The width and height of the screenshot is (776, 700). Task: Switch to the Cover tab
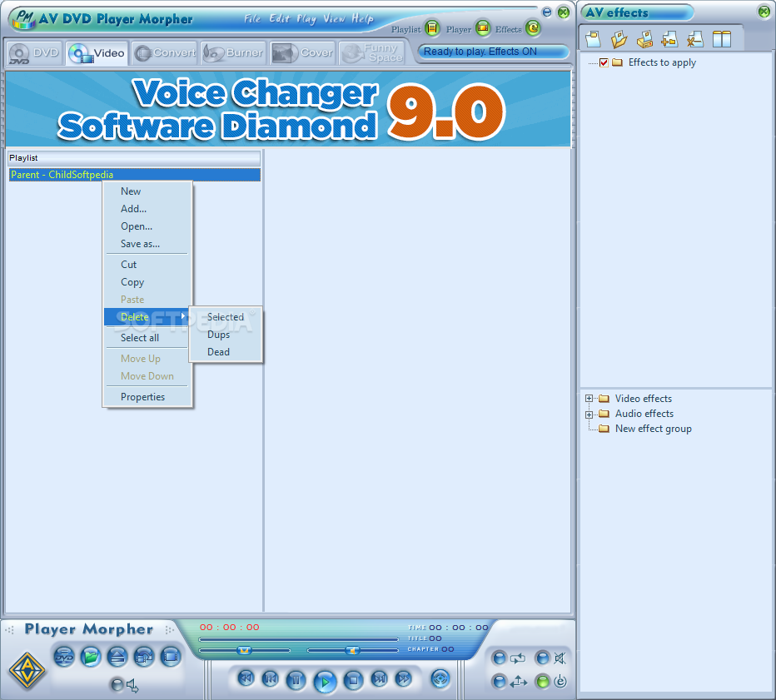(x=302, y=53)
